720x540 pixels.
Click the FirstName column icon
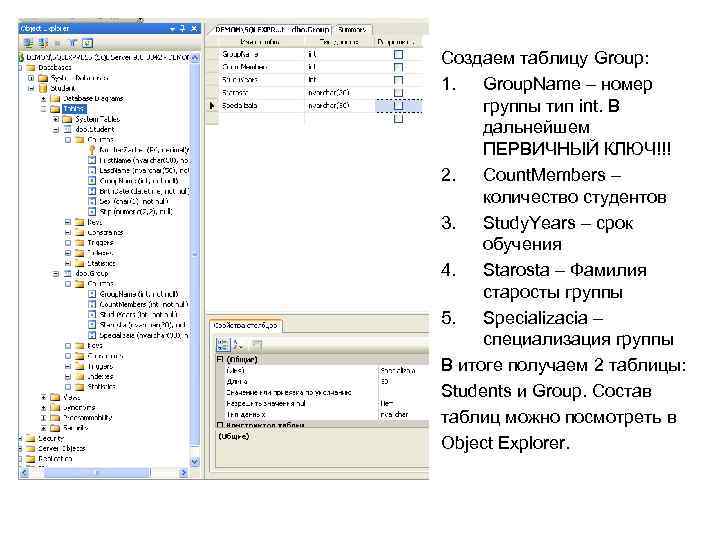click(x=92, y=160)
